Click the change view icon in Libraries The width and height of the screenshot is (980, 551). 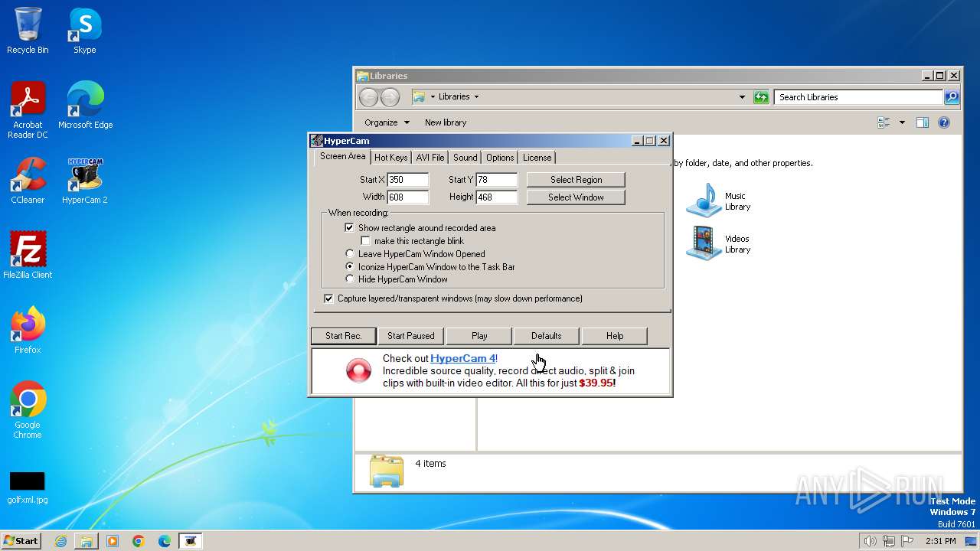pos(884,122)
